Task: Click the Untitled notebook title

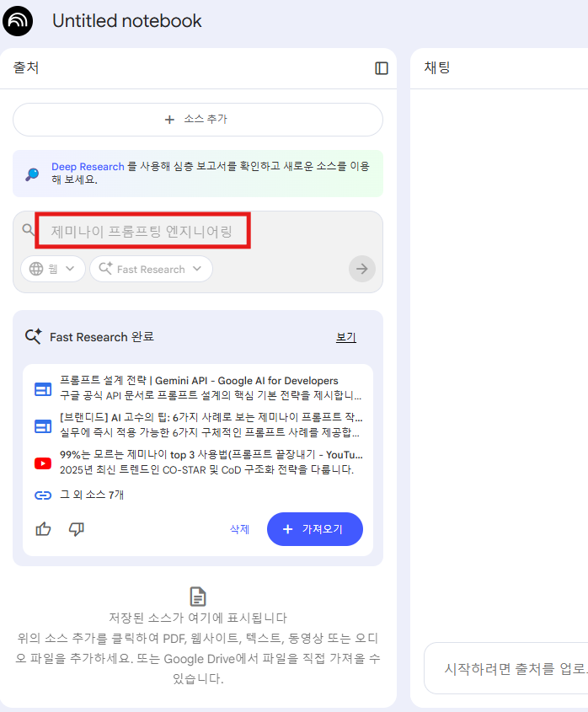Action: 126,21
